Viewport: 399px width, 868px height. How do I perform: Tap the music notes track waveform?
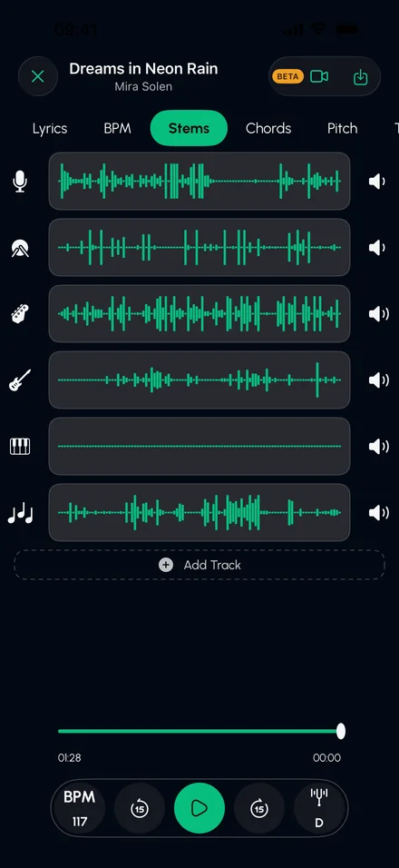[x=199, y=513]
